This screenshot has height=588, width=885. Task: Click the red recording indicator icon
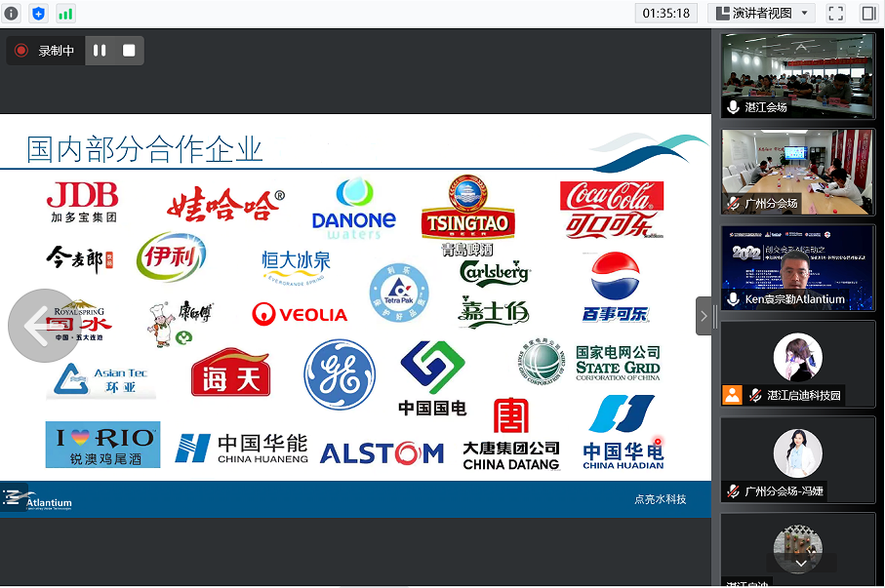coord(21,51)
